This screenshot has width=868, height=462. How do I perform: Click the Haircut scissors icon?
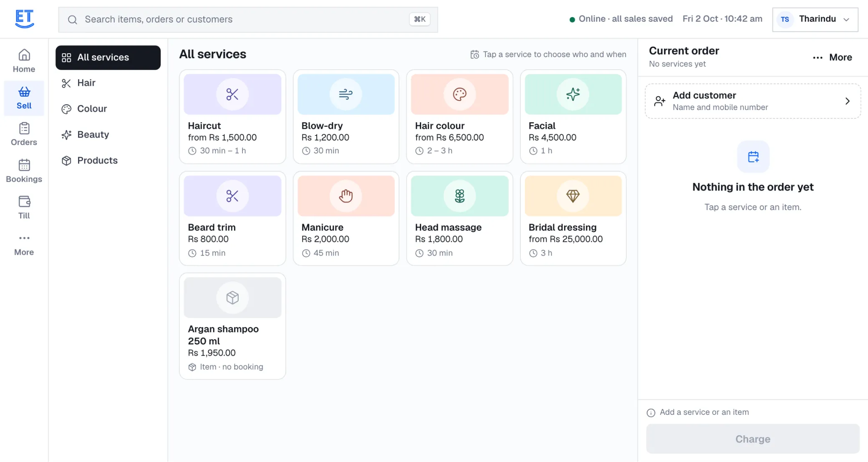[x=232, y=94]
